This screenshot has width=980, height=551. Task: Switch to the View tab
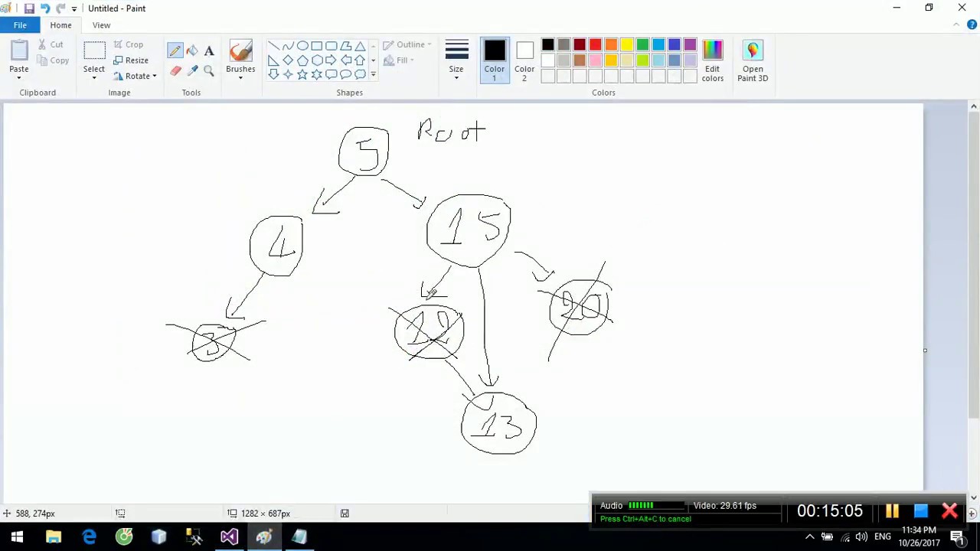coord(101,25)
